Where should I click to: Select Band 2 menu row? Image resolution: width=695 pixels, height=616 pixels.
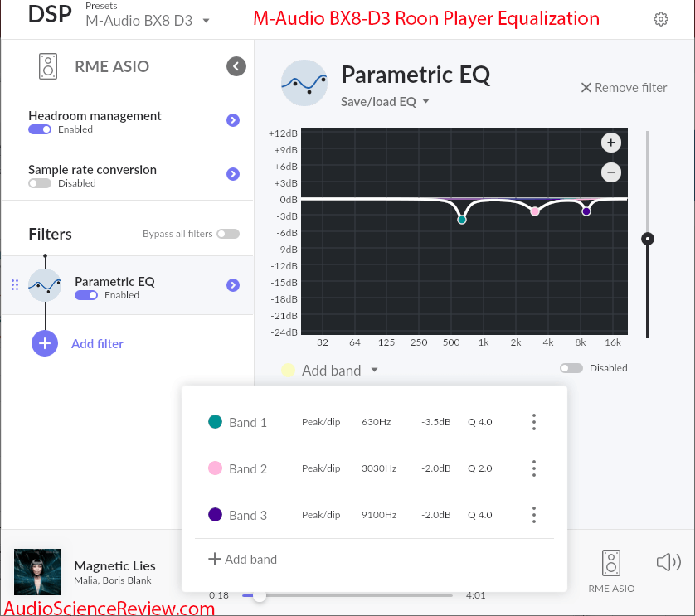click(375, 468)
